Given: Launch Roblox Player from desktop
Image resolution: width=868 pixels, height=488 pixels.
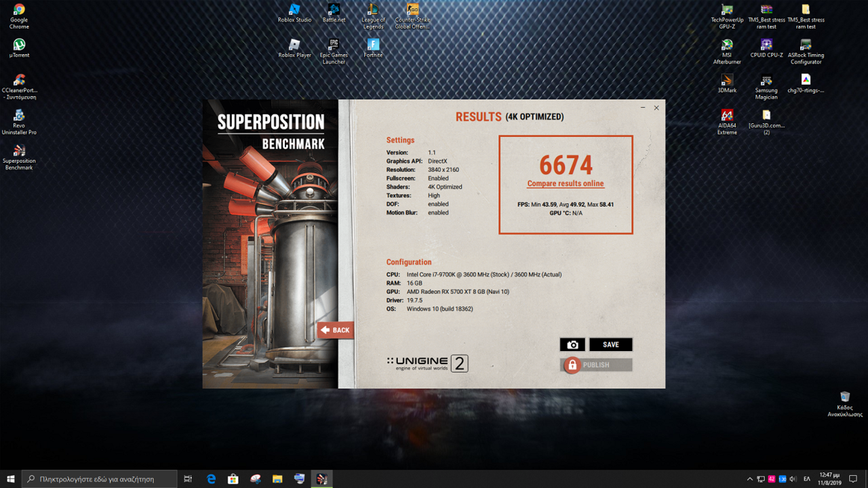Looking at the screenshot, I should tap(294, 48).
